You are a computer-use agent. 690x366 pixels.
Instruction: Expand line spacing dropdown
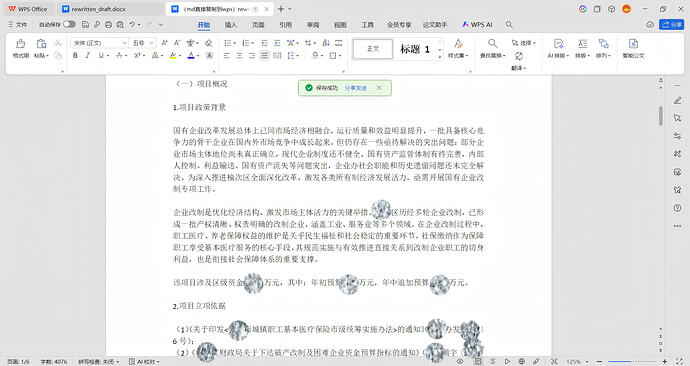[x=298, y=56]
